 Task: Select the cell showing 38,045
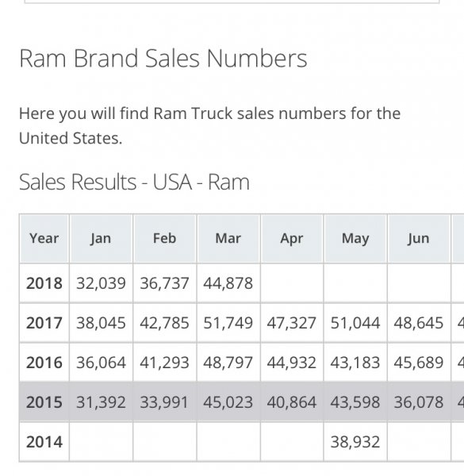coord(101,323)
